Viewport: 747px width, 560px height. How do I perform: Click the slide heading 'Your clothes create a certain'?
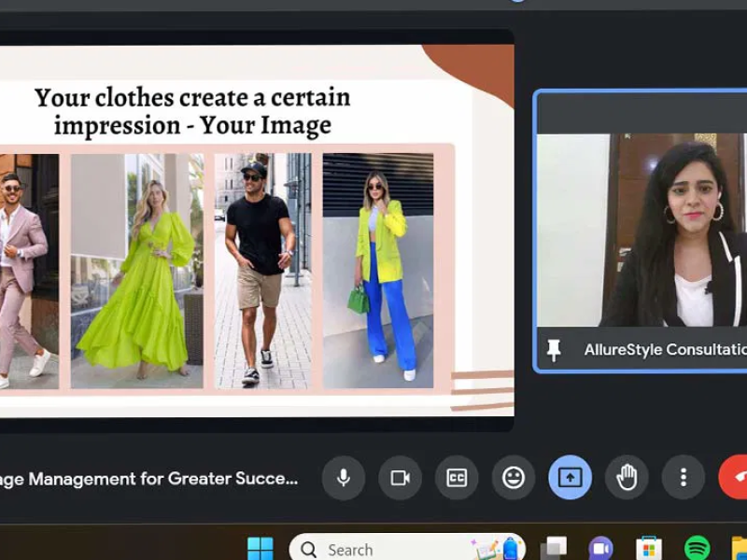tap(192, 97)
